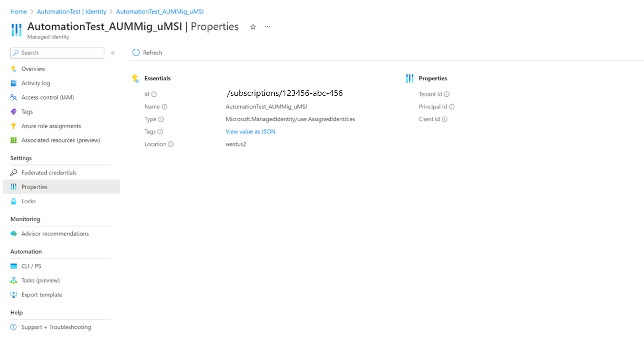644x341 pixels.
Task: Click the purple Tags icon in sidebar
Action: tap(14, 112)
